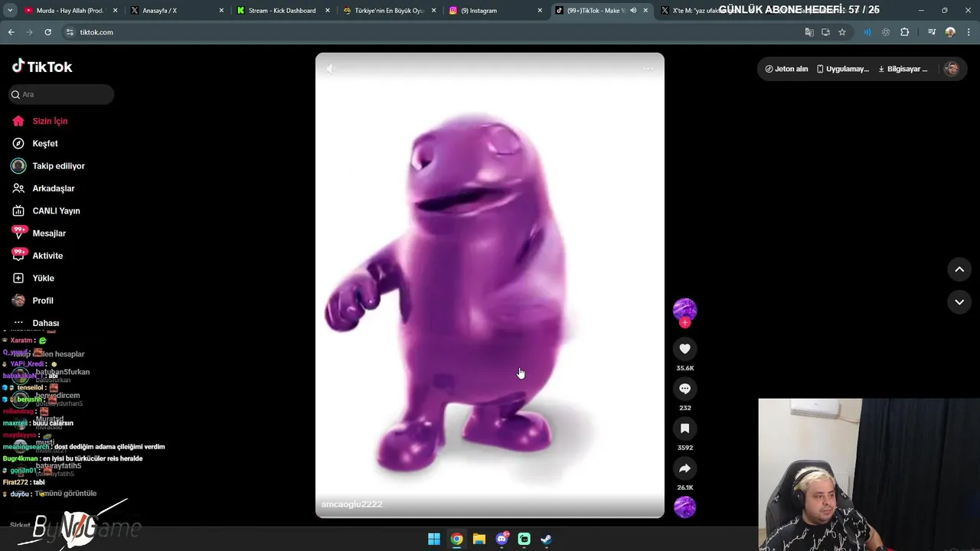
Task: Click the plus-square icon beside Yükle
Action: 18,278
